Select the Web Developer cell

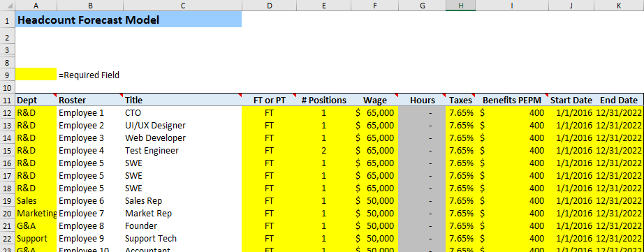[182, 138]
